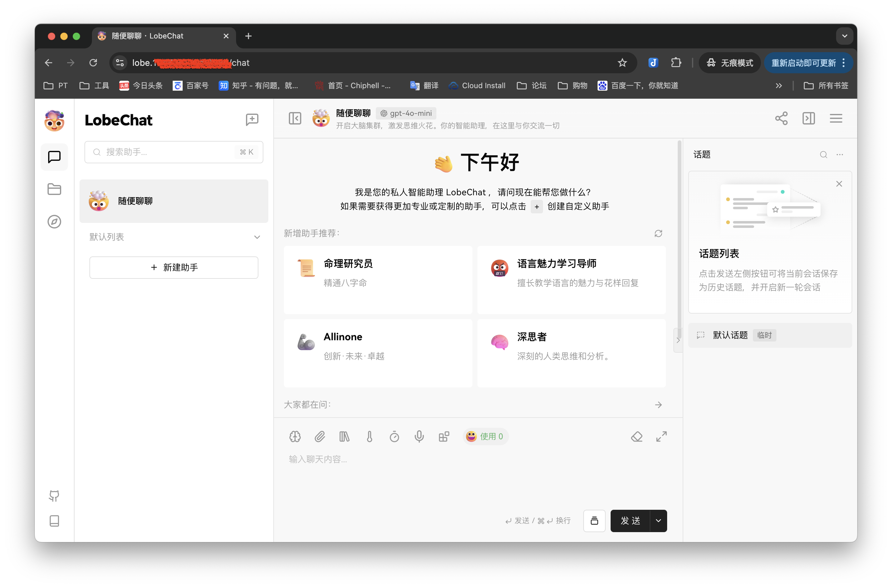The height and width of the screenshot is (588, 892).
Task: Open the chat conversations sidebar icon
Action: click(x=54, y=157)
